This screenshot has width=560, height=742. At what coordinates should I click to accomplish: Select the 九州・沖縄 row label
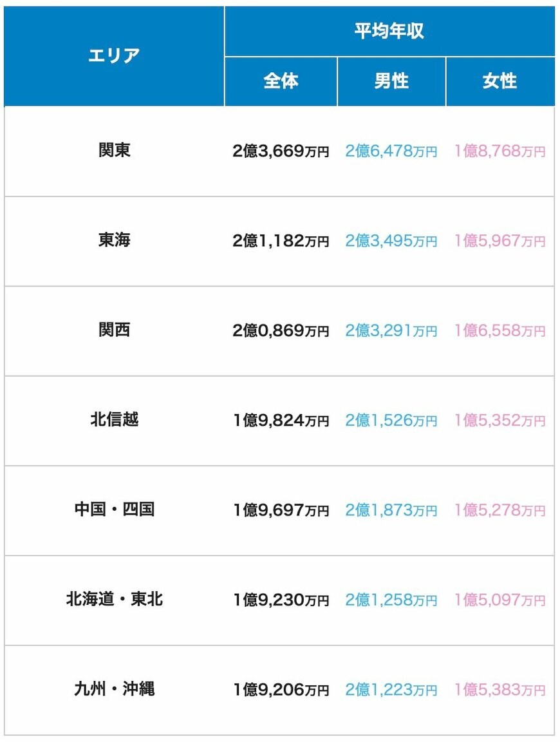click(x=114, y=690)
